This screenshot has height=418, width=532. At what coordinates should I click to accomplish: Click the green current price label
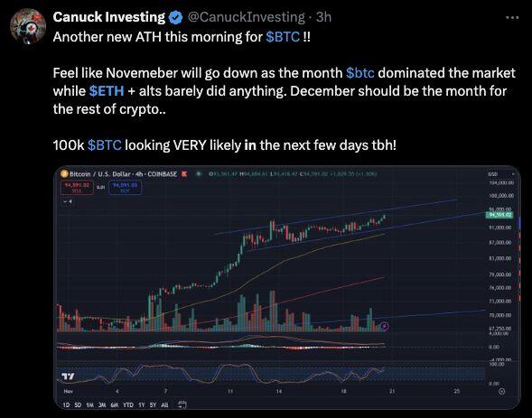click(499, 215)
